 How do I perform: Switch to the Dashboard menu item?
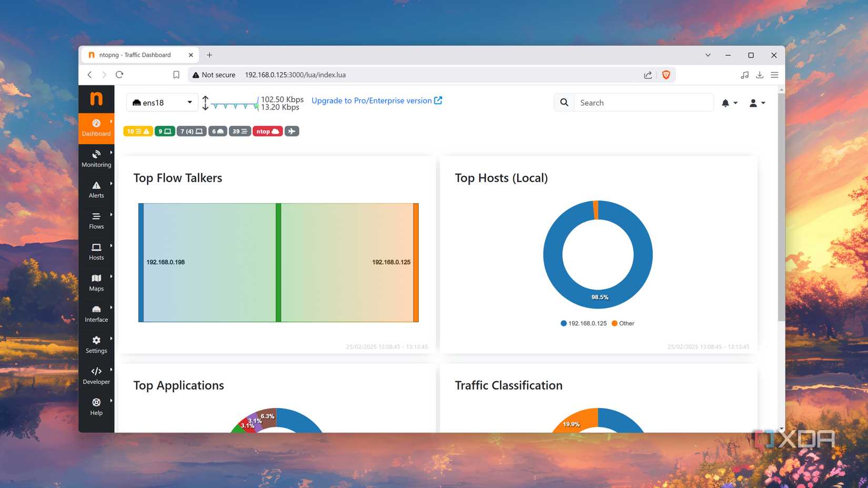pyautogui.click(x=96, y=128)
